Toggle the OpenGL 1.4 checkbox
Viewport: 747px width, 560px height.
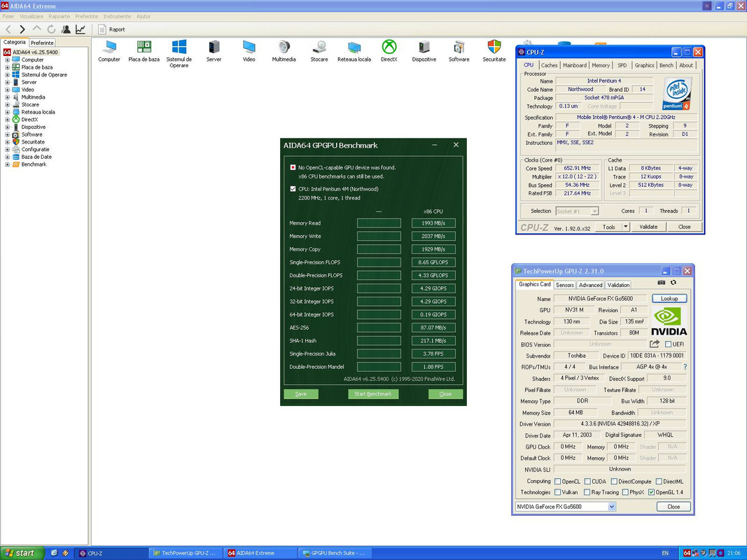pyautogui.click(x=651, y=492)
